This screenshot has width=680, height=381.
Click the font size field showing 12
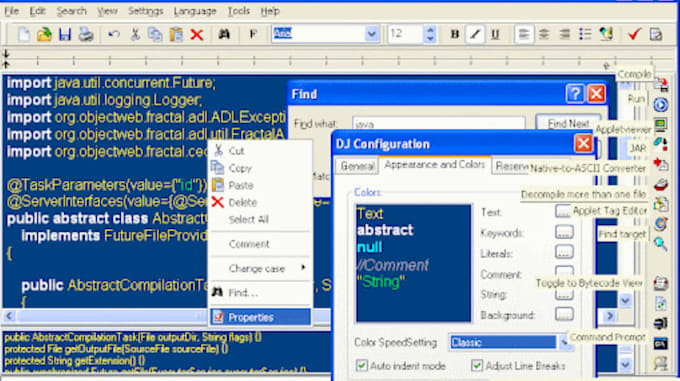pos(405,34)
